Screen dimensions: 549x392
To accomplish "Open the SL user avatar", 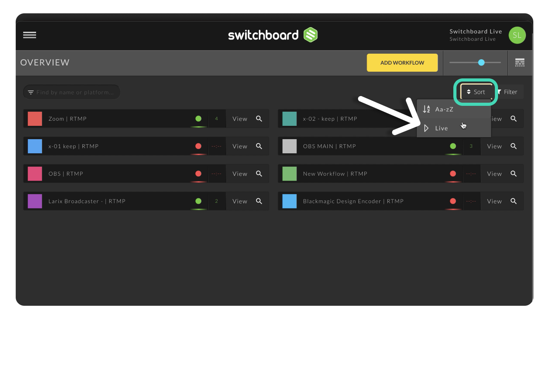I will (x=517, y=35).
